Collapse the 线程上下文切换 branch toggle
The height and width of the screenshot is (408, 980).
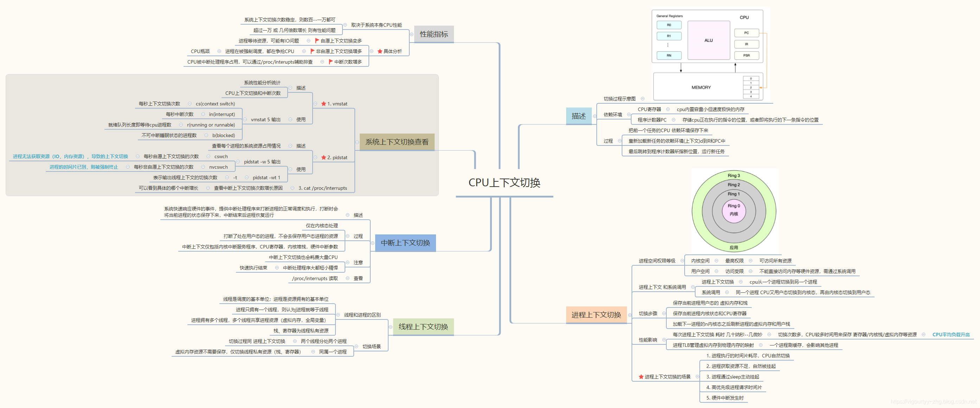pos(390,327)
